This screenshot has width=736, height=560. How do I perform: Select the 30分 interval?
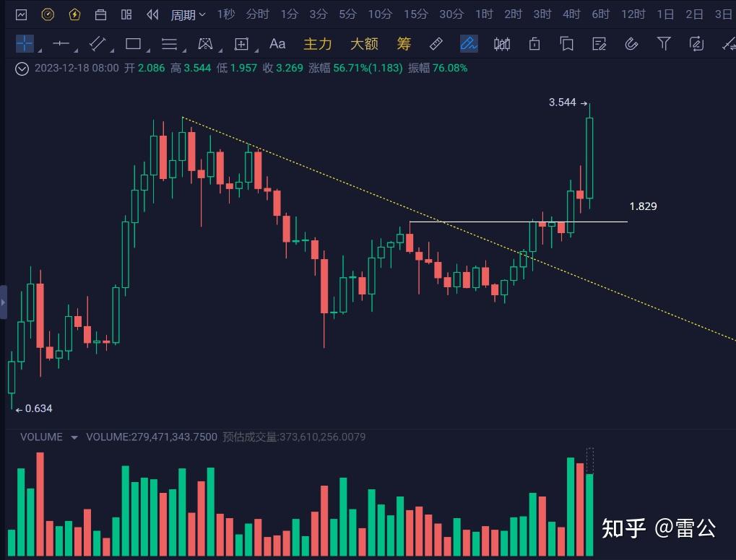451,14
